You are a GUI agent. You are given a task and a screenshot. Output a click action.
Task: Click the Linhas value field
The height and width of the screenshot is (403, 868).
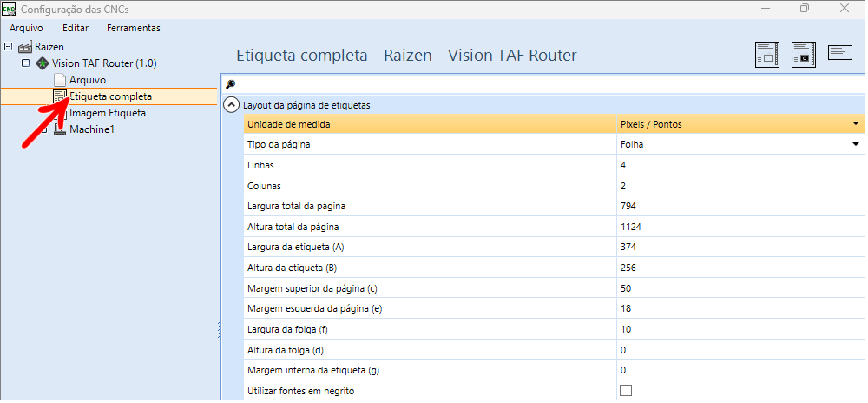(738, 165)
